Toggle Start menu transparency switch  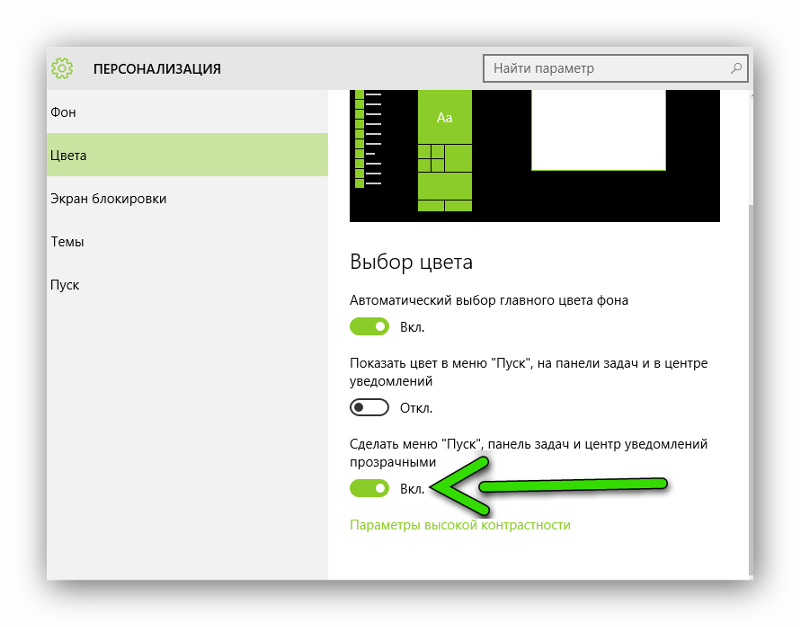369,488
